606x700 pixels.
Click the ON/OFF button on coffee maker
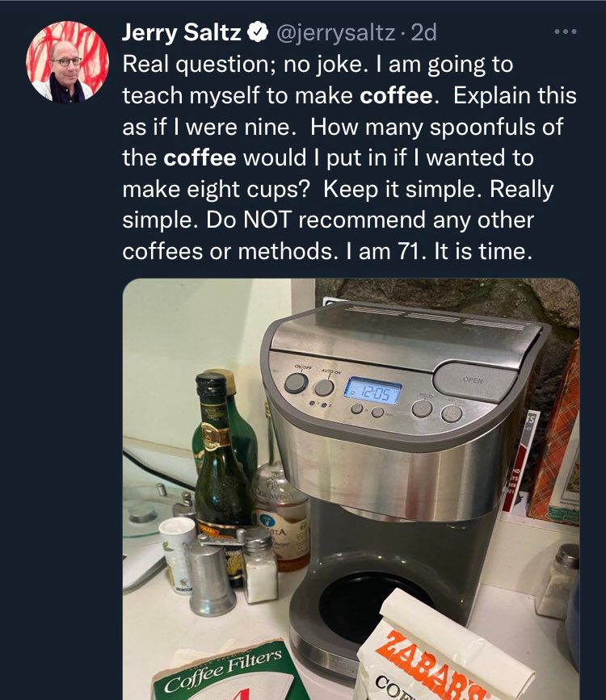pos(296,383)
